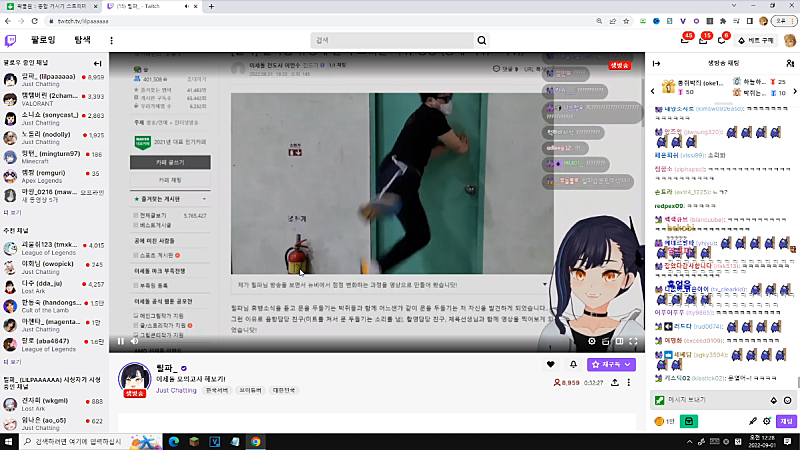Screen dimensions: 800x450
Task: Show previous gift leaderboard entry
Action: tap(653, 91)
